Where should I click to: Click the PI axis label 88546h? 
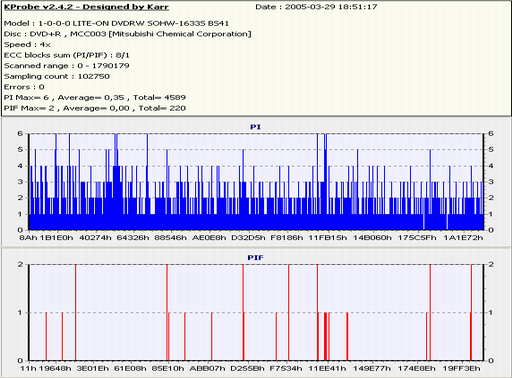coord(171,238)
